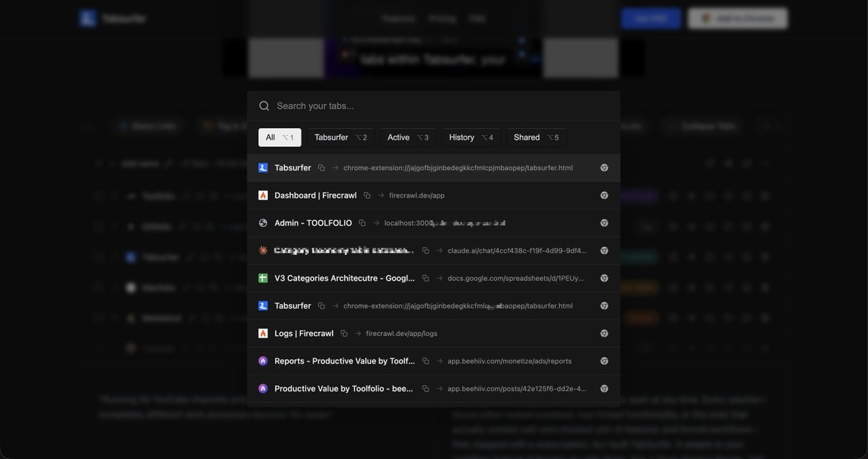Image resolution: width=868 pixels, height=459 pixels.
Task: Copy link icon on Reports - Productive Value row
Action: [x=425, y=361]
